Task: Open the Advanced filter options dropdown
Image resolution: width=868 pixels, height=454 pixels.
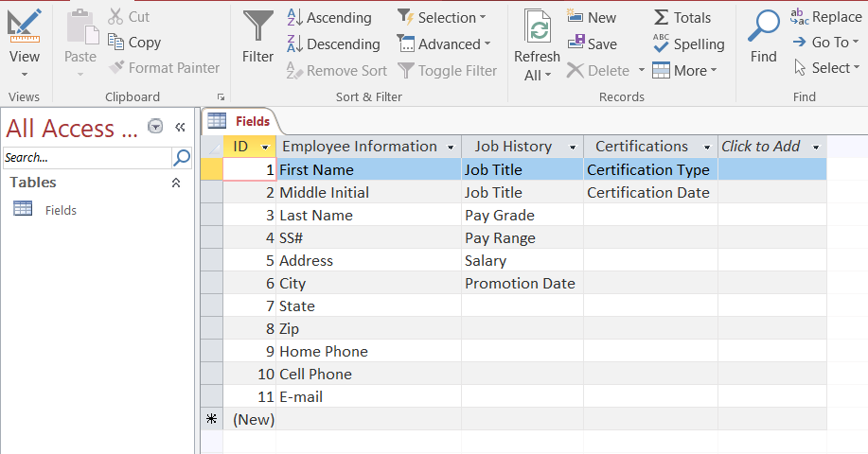Action: click(444, 44)
